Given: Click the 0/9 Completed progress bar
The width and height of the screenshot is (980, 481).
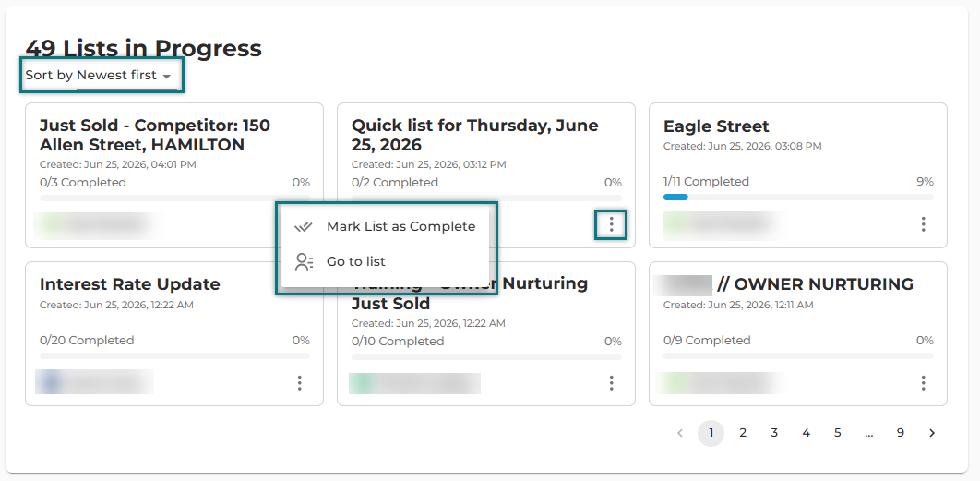Looking at the screenshot, I should 798,355.
